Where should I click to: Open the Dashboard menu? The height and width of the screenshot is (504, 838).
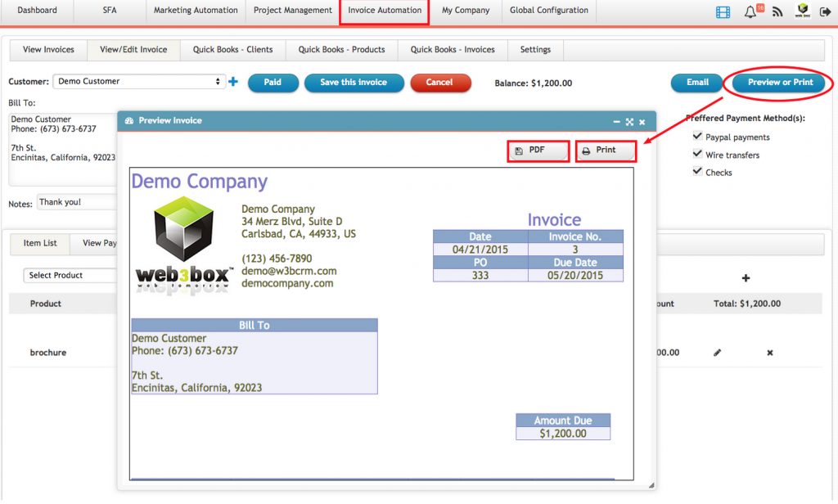[37, 10]
